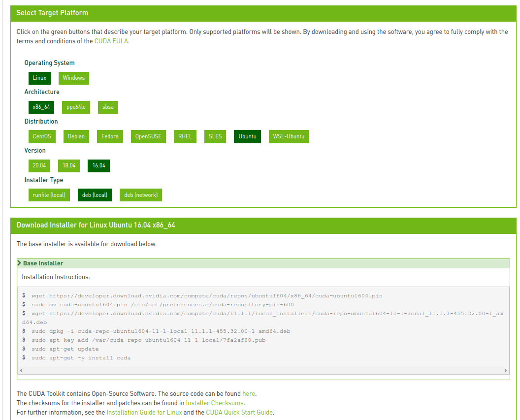
Task: Pick OpenSUSE distribution
Action: click(148, 136)
